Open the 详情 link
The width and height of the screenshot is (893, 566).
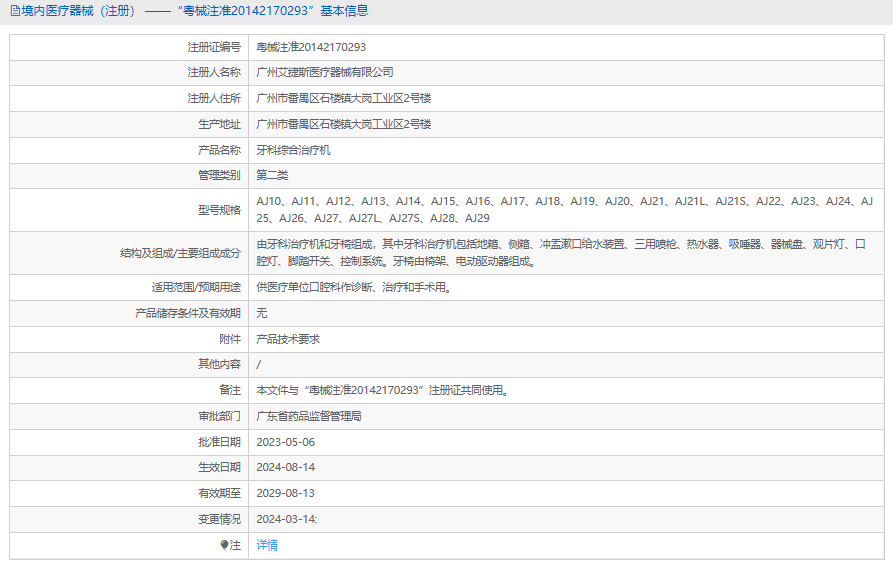tap(267, 545)
